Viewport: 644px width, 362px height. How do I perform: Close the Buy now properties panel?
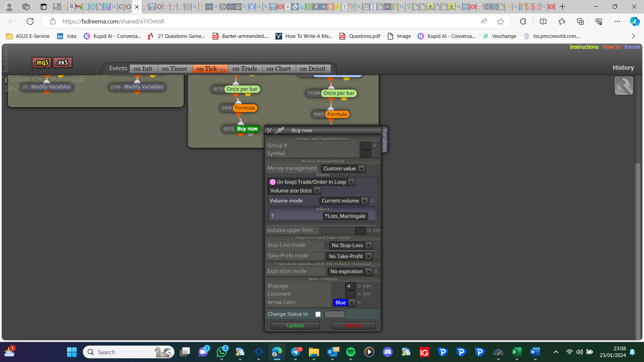pos(269,130)
